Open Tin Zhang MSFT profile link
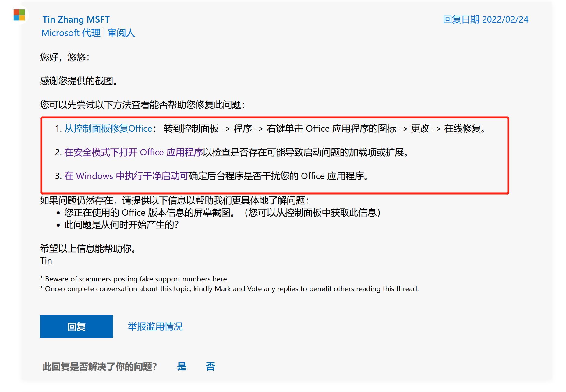 [x=76, y=19]
